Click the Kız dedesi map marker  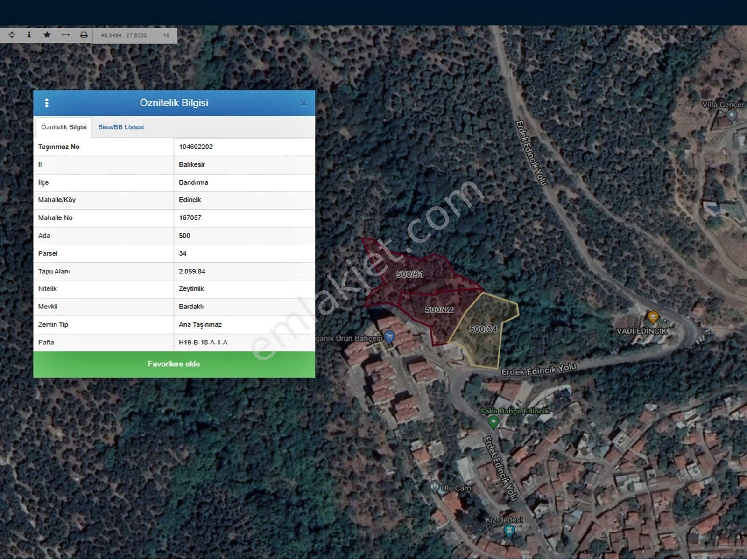pyautogui.click(x=509, y=531)
